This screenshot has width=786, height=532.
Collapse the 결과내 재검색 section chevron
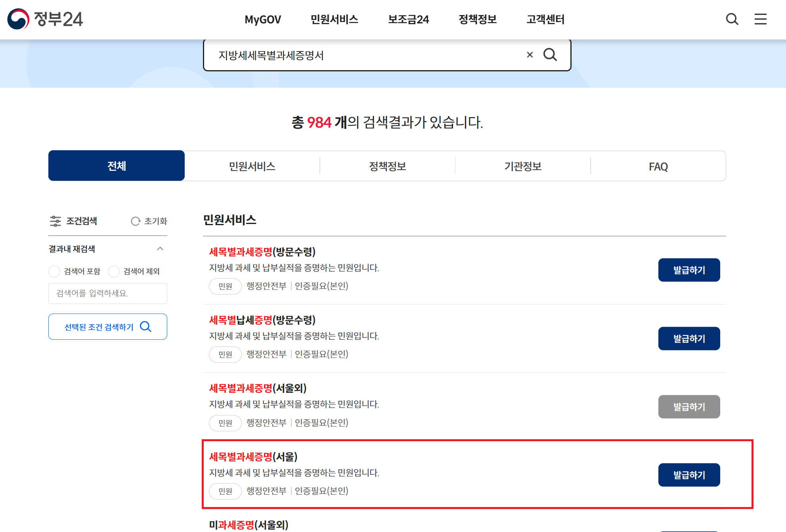tap(160, 249)
